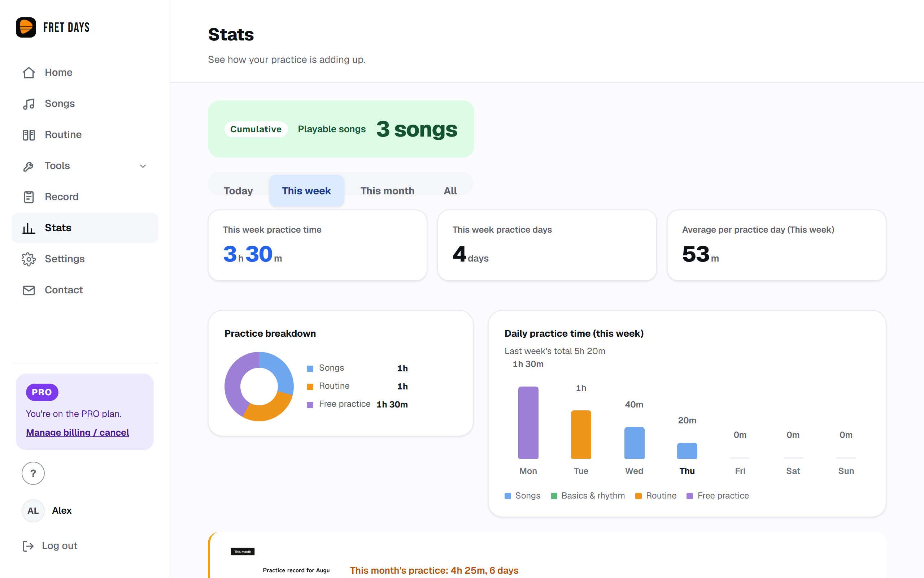
Task: Click the Home house icon
Action: pos(29,73)
